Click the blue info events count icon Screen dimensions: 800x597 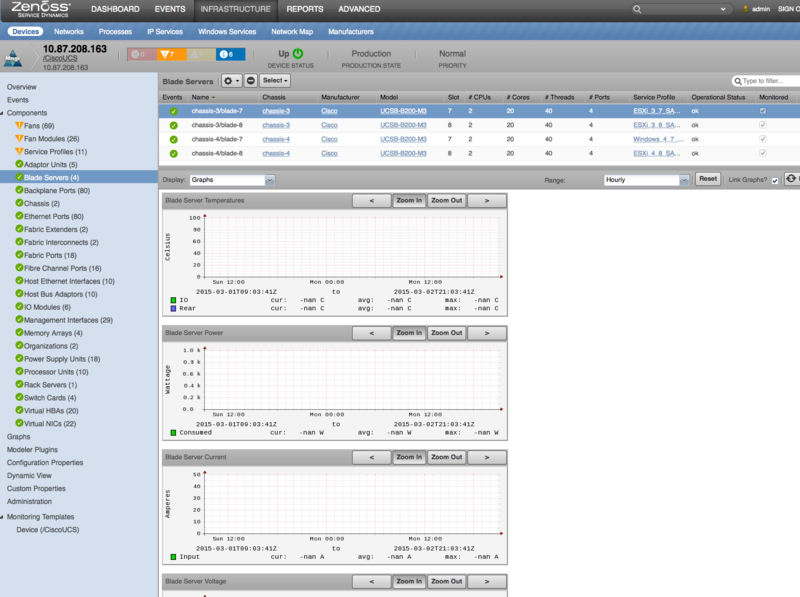[230, 54]
